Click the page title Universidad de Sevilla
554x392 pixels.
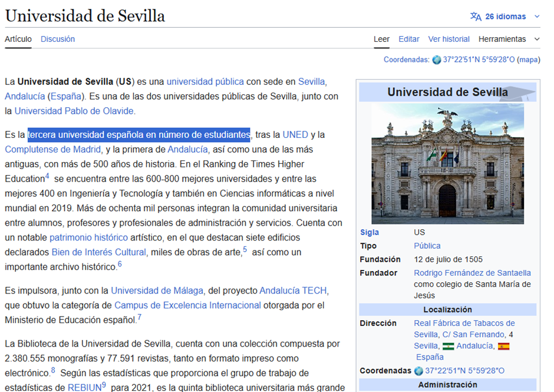tap(85, 16)
